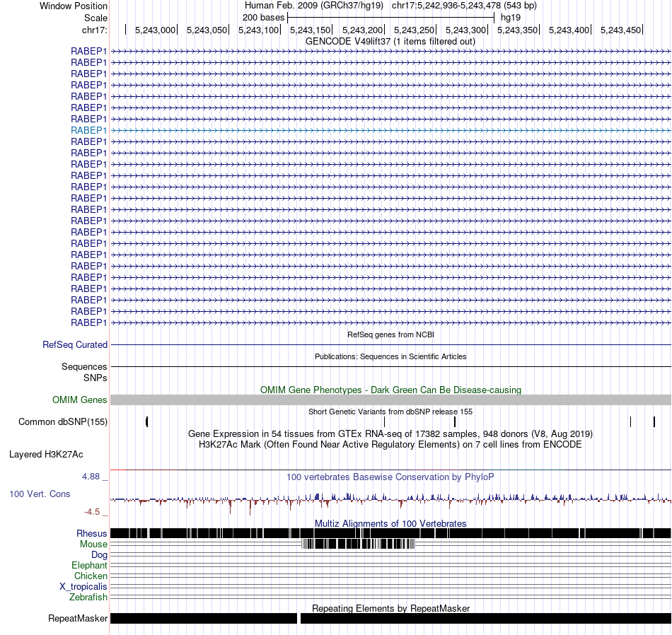Click dbSNP variant marker under 5,243,300 label
Image resolution: width=672 pixels, height=635 pixels.
(455, 422)
